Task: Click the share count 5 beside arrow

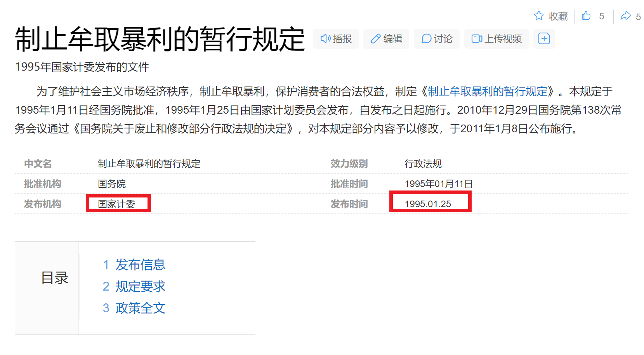Action: [638, 17]
